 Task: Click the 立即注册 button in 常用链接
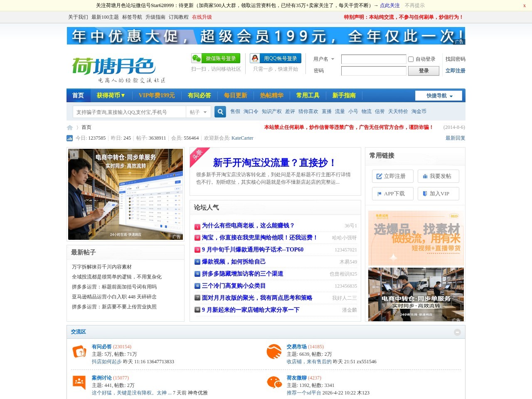click(x=393, y=176)
